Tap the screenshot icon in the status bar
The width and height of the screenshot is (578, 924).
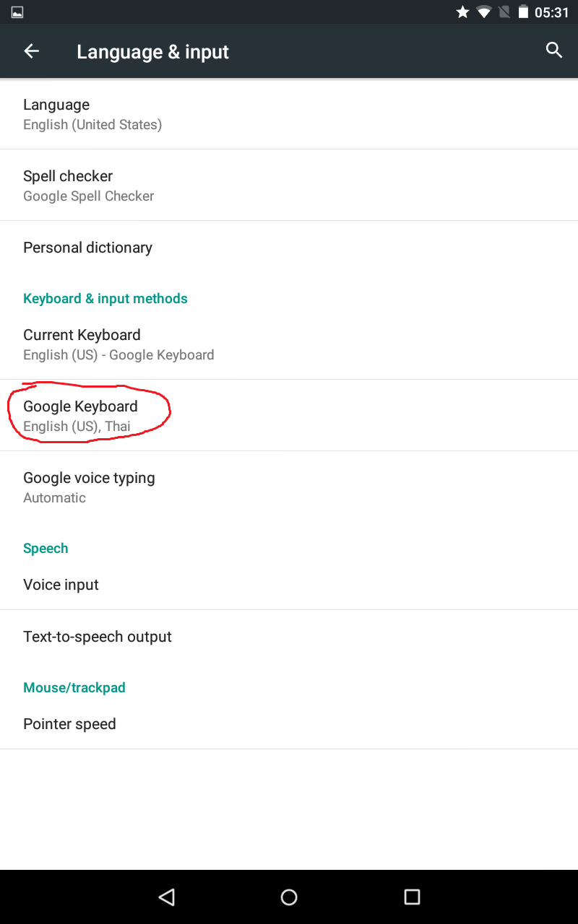tap(16, 12)
